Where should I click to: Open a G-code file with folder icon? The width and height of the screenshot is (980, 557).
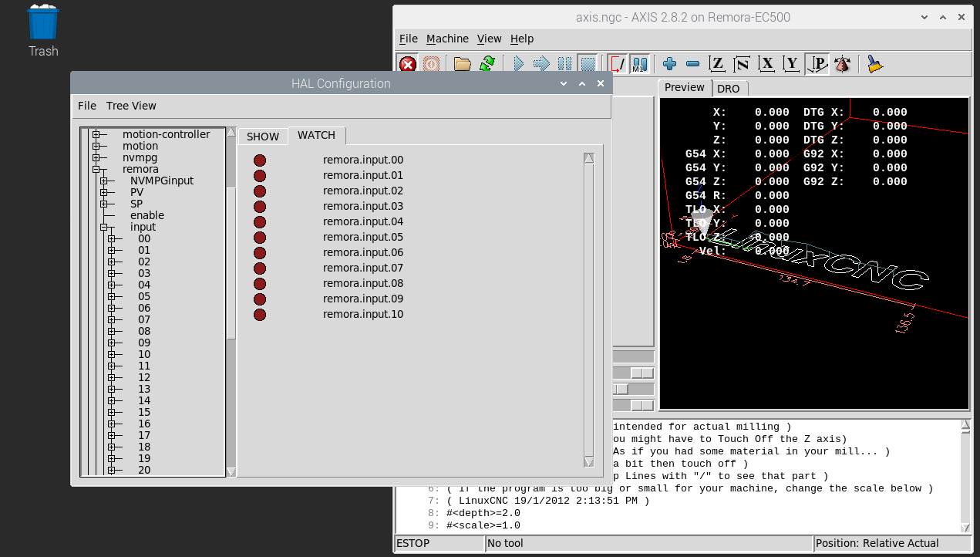(x=463, y=64)
